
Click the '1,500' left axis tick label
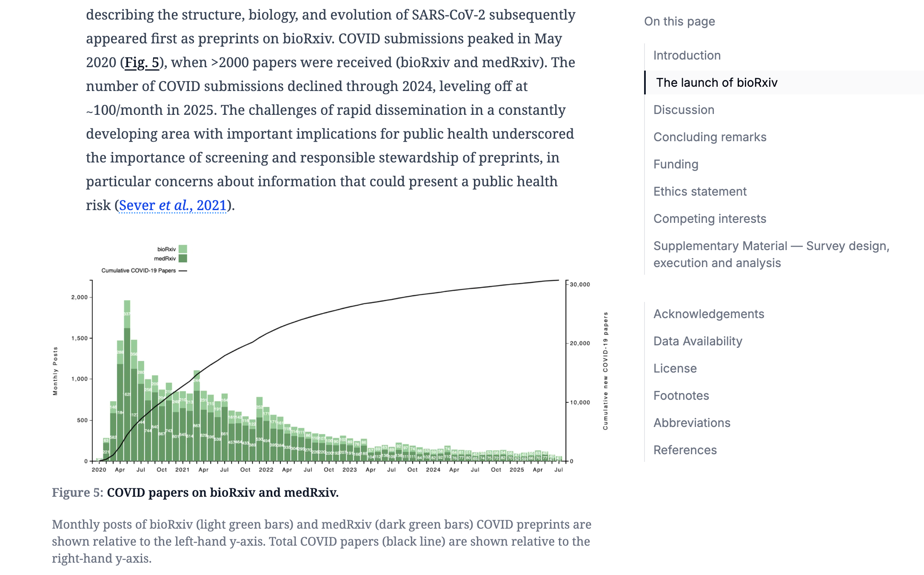pos(80,339)
